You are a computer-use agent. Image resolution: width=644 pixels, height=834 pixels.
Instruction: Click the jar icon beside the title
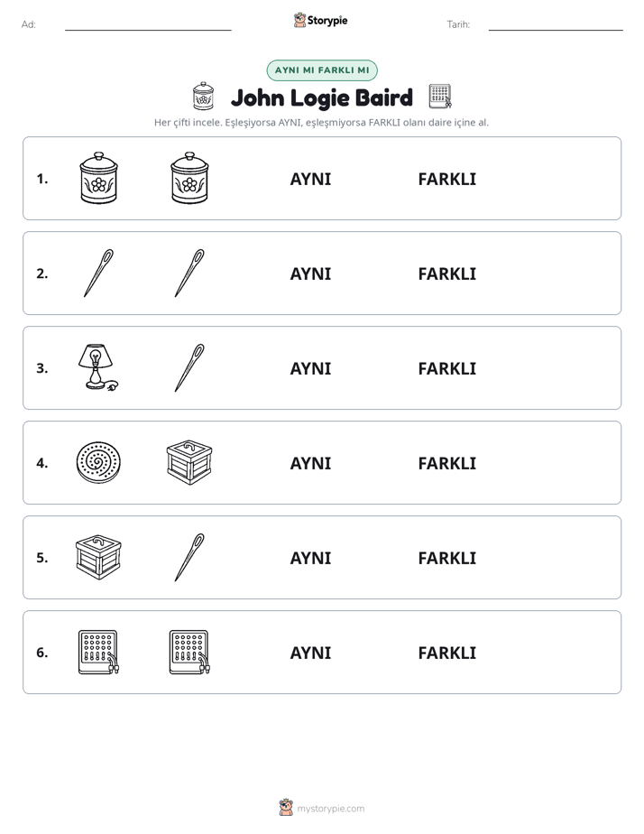[203, 96]
